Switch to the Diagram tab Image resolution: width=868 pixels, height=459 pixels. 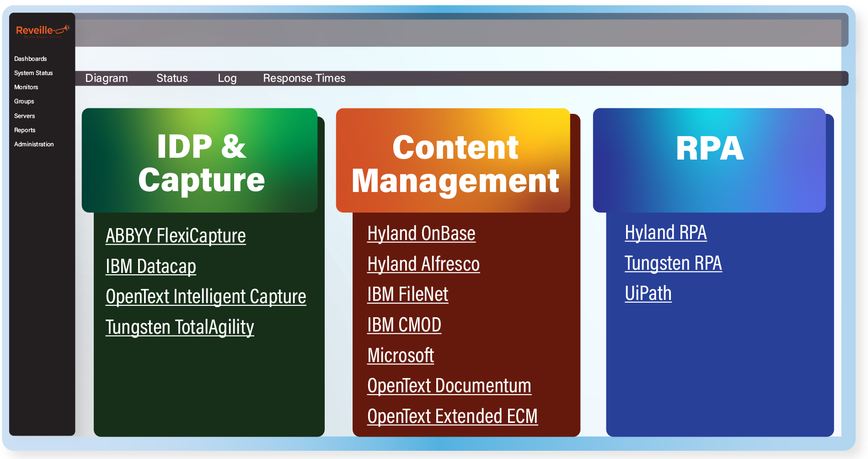[107, 78]
